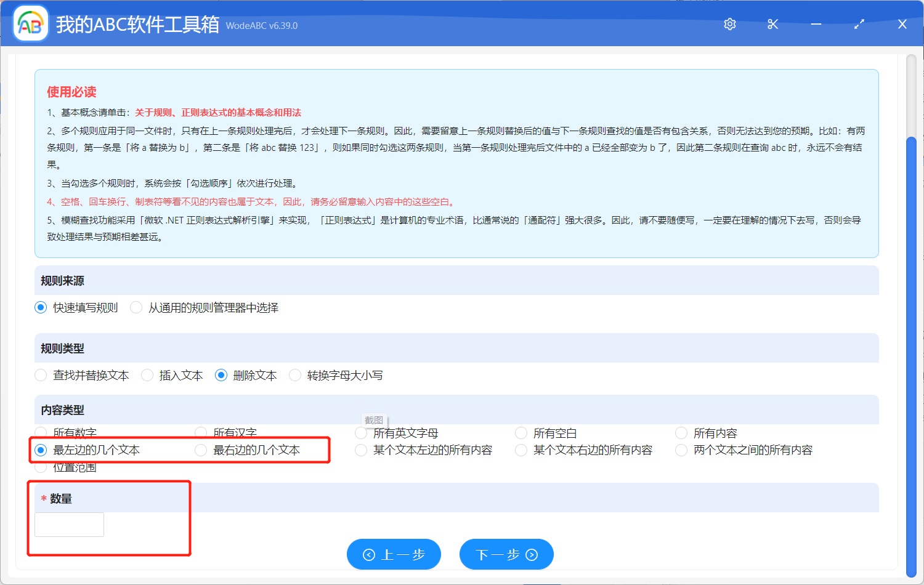Screen dimensions: 924x585
Task: Select the 位置范围 content type
Action: click(41, 467)
